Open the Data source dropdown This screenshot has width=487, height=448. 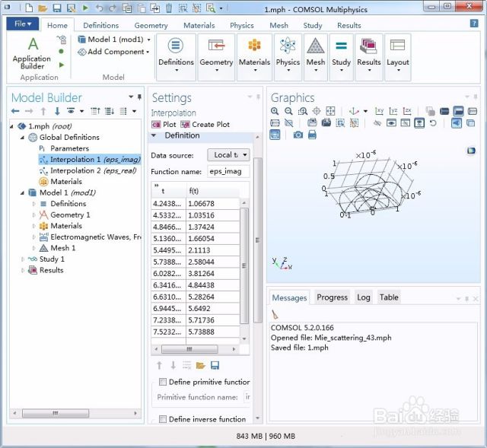(x=228, y=155)
